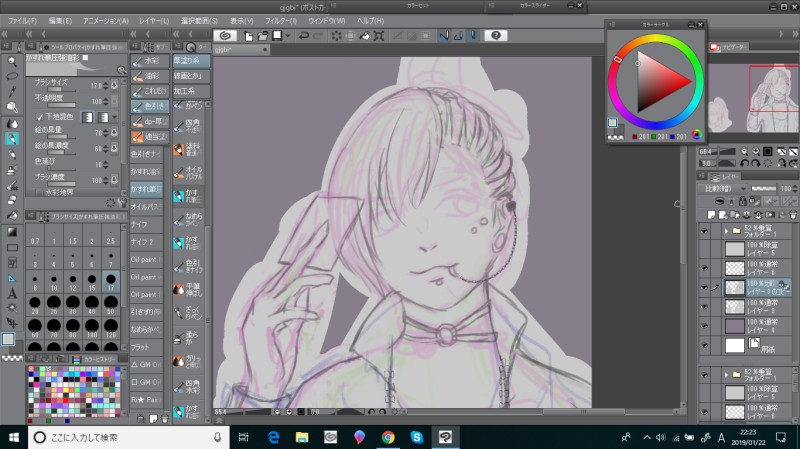Click the CLIP STUDIO launch button in command bar
Screen dimensions: 800x449
225,36
